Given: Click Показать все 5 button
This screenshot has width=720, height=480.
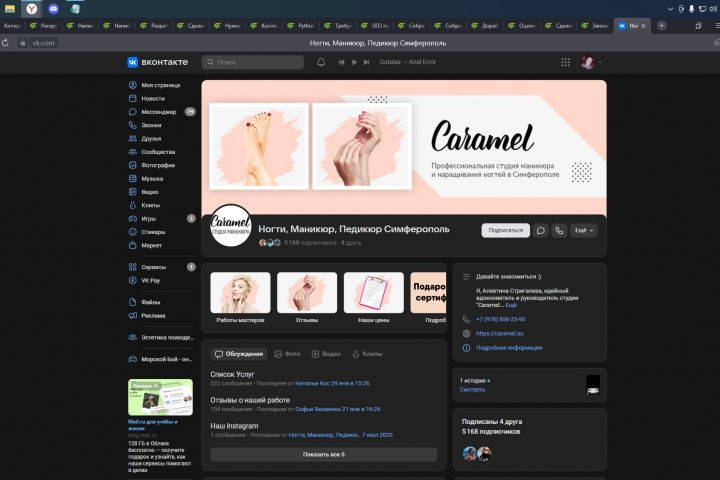Looking at the screenshot, I should (x=324, y=454).
